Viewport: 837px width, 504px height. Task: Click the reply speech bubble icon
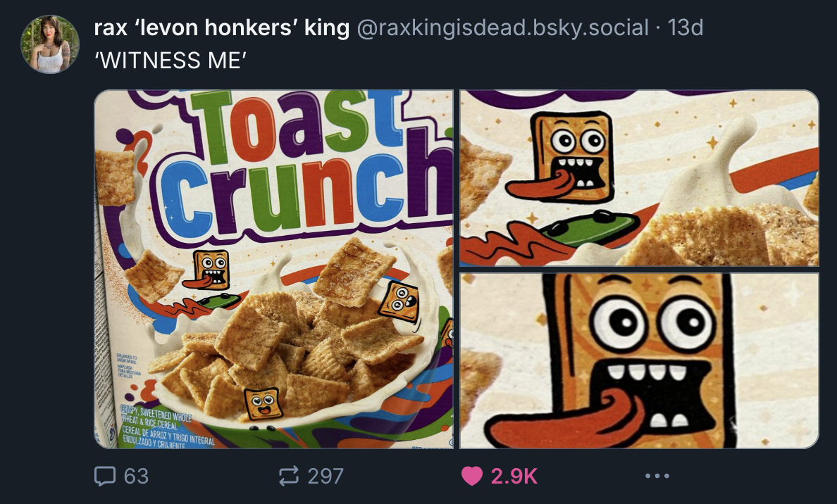click(105, 477)
